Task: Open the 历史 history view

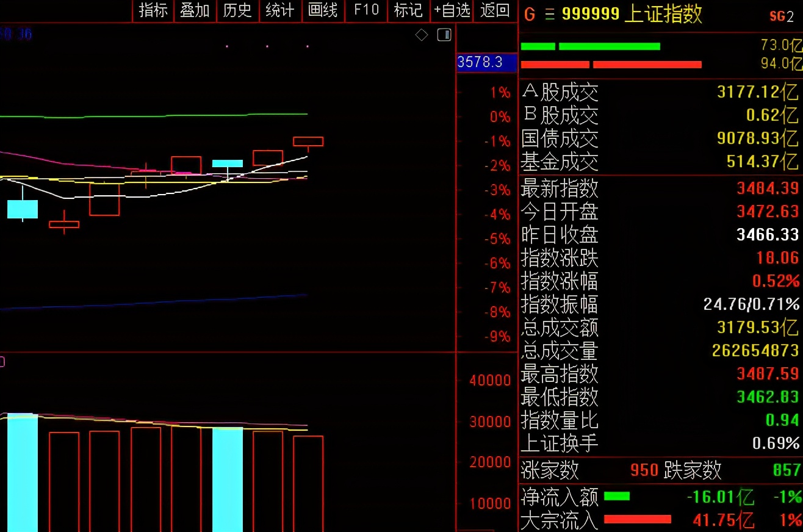Action: click(x=237, y=10)
